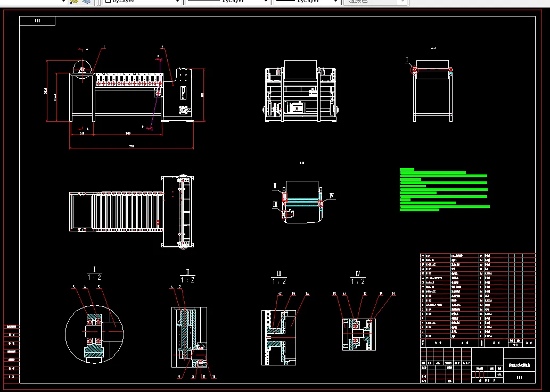The width and height of the screenshot is (550, 392).
Task: Select the drawing title cell in title block
Action: pyautogui.click(x=520, y=365)
